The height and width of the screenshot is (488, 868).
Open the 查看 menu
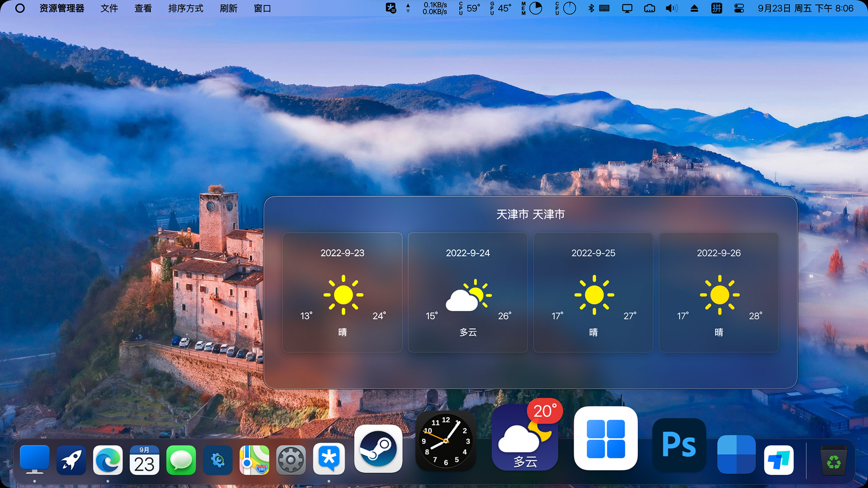point(143,8)
